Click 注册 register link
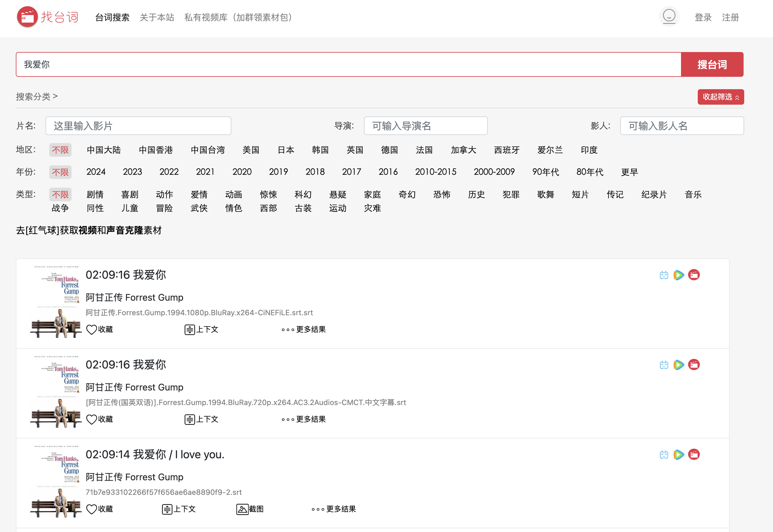Image resolution: width=773 pixels, height=532 pixels. [x=731, y=17]
